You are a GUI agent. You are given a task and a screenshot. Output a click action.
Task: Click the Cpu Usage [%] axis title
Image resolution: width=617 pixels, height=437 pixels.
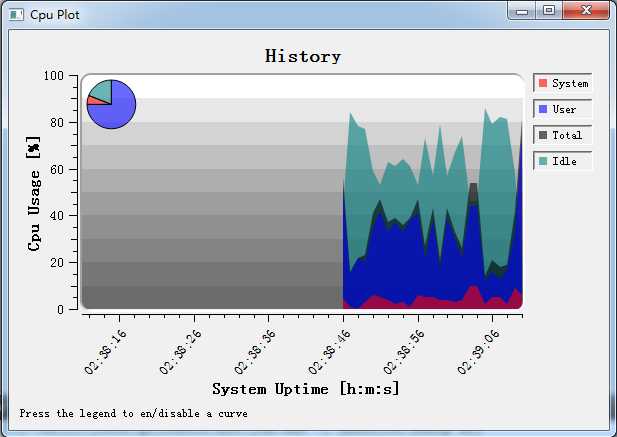pyautogui.click(x=34, y=193)
